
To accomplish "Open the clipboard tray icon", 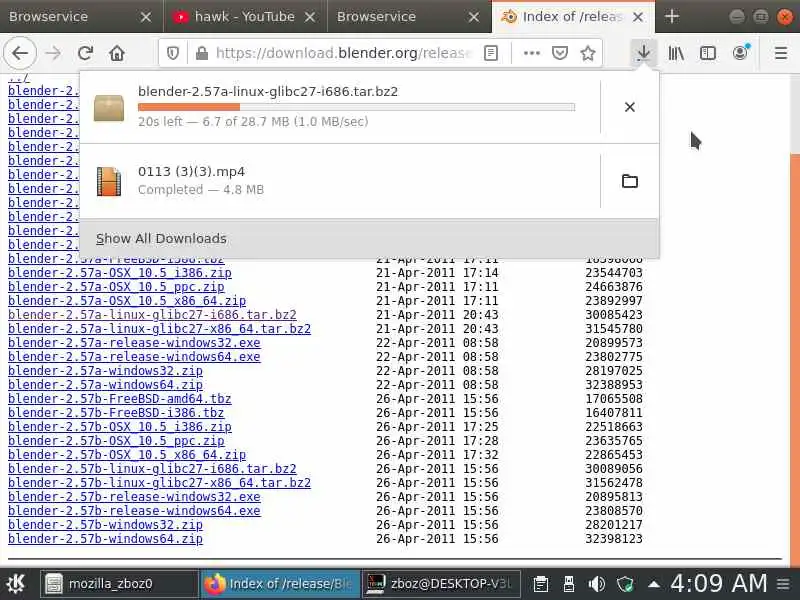I will tap(541, 584).
